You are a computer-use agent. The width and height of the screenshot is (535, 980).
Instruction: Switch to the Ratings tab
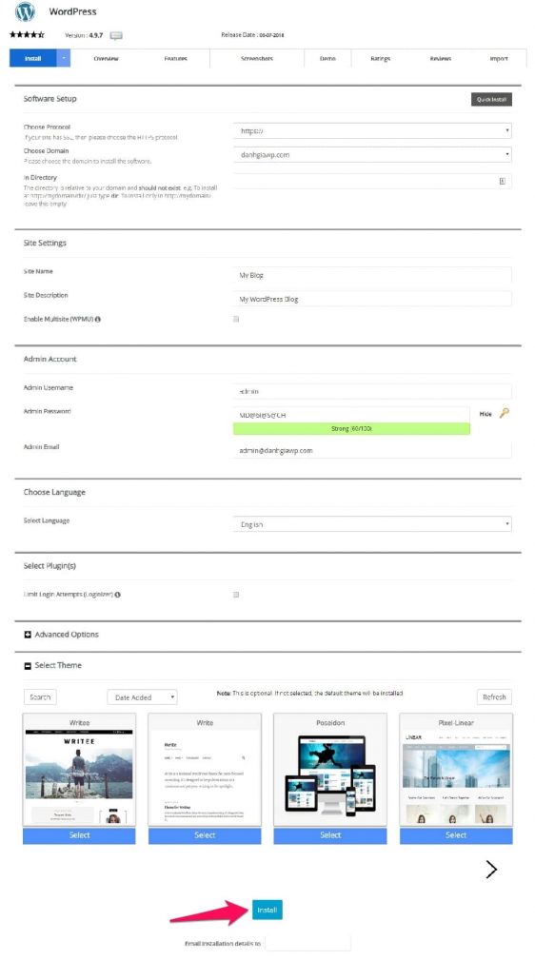pos(380,58)
